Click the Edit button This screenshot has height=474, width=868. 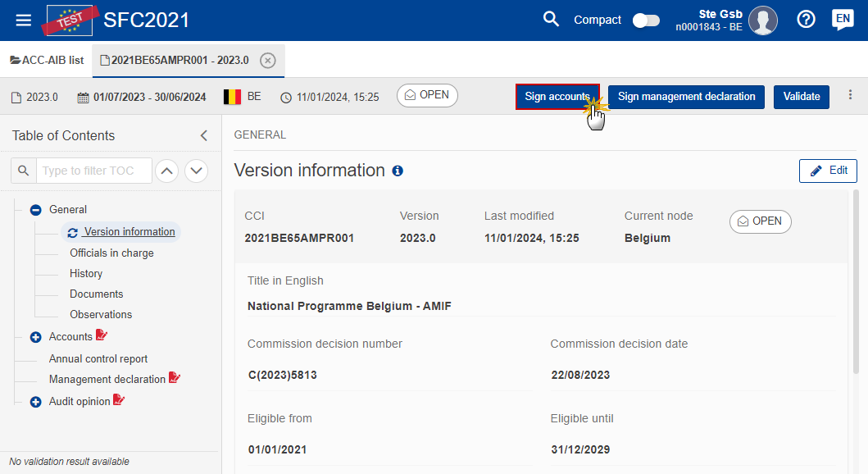pyautogui.click(x=828, y=171)
